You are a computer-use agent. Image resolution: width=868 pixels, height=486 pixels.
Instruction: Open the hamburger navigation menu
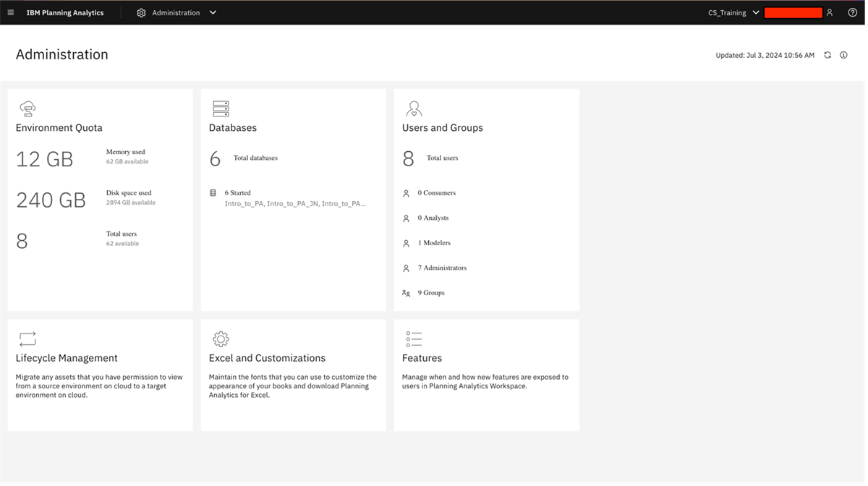pos(11,13)
